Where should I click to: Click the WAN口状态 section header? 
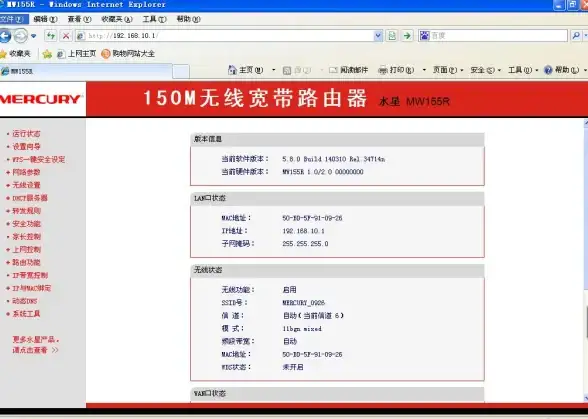point(337,394)
